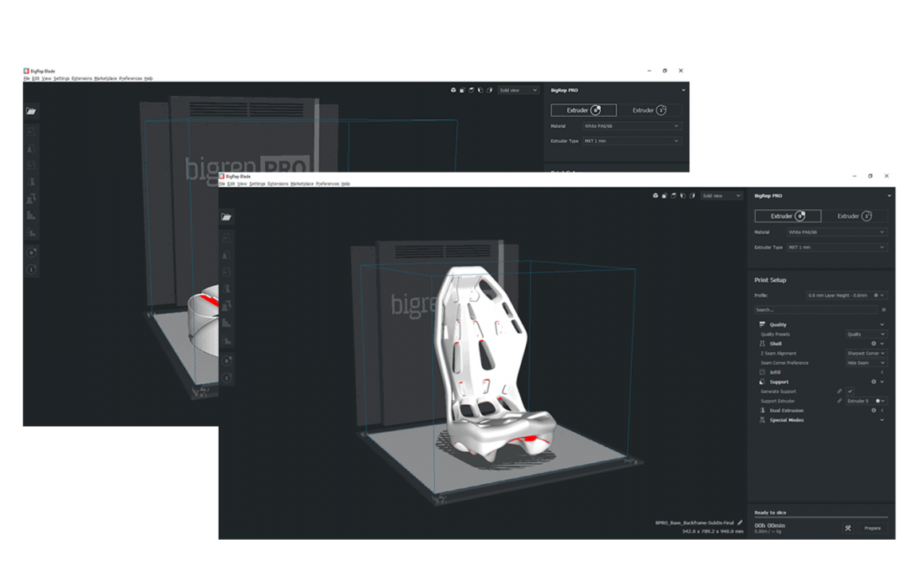Open file folder icon in front window
Viewport: 924px width, 575px height.
[x=227, y=217]
